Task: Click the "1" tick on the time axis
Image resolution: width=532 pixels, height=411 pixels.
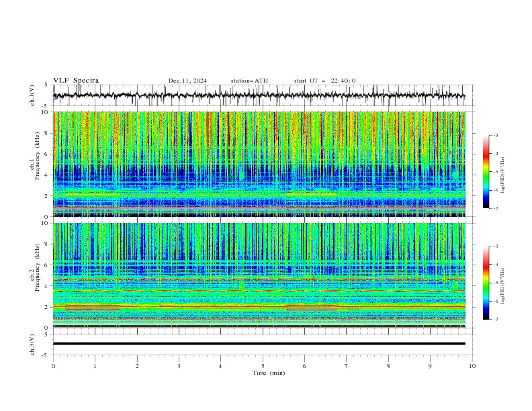Action: pyautogui.click(x=95, y=366)
